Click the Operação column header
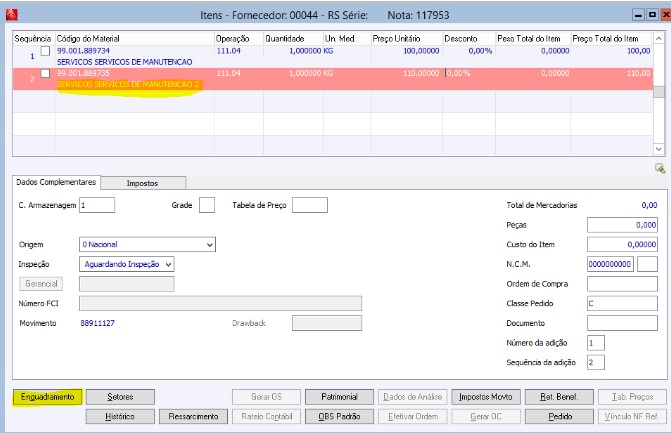 click(x=239, y=39)
